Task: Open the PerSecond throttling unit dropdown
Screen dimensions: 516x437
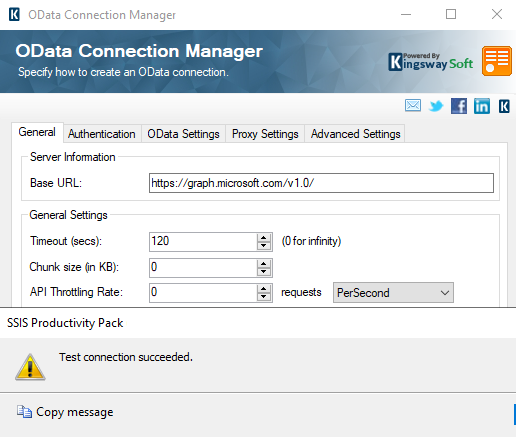Action: tap(393, 293)
